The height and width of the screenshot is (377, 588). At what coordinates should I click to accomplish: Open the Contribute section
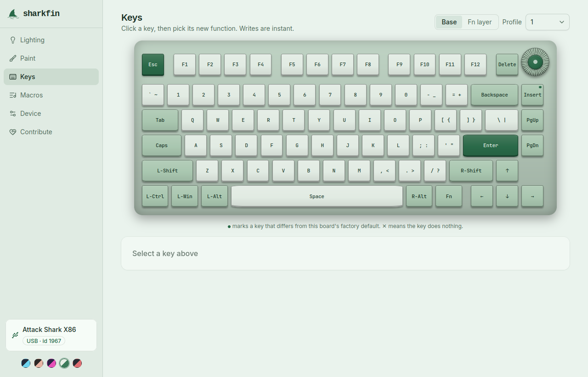tap(51, 132)
